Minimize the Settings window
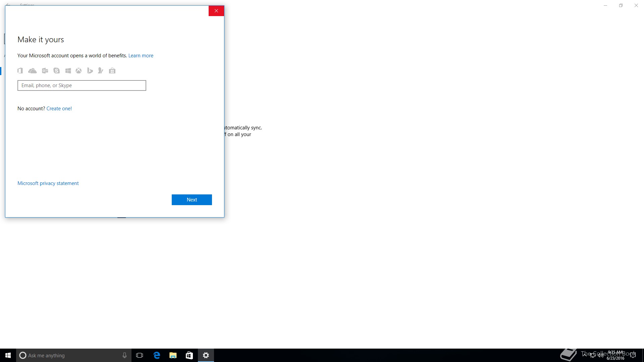The image size is (644, 362). click(x=605, y=5)
